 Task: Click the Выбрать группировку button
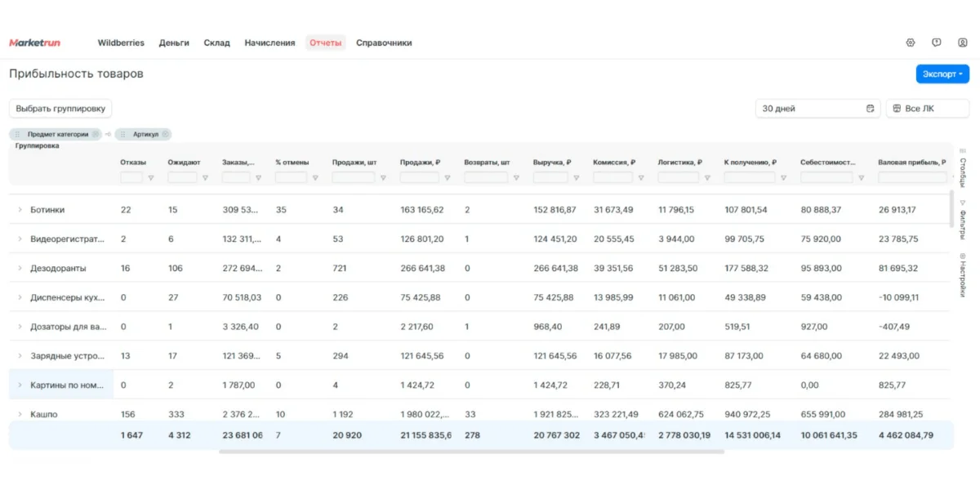pos(60,109)
